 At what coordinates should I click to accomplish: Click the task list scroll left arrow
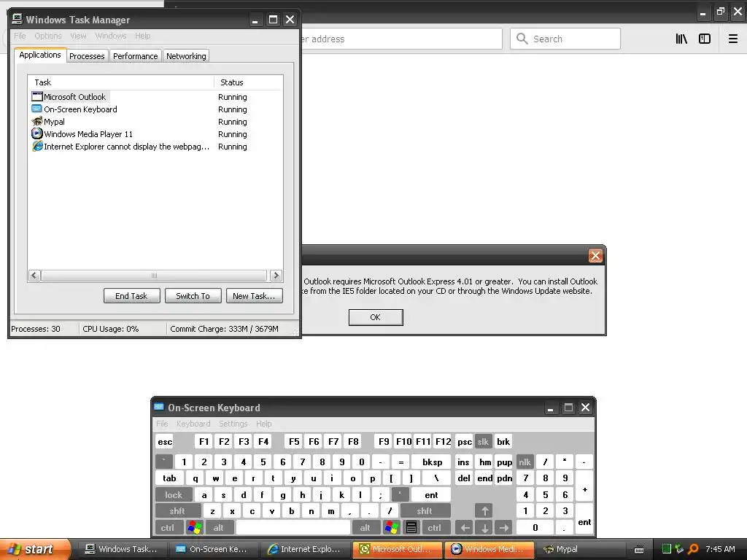pos(34,275)
